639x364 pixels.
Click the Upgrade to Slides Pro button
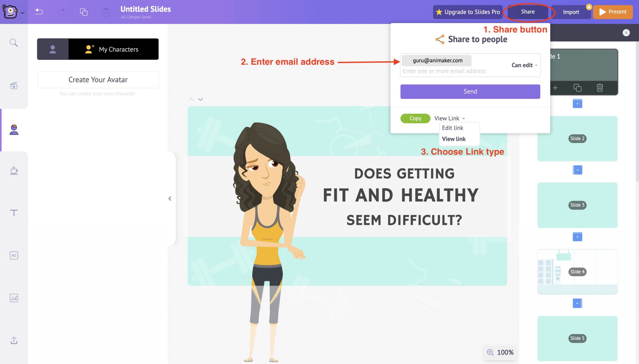(468, 12)
